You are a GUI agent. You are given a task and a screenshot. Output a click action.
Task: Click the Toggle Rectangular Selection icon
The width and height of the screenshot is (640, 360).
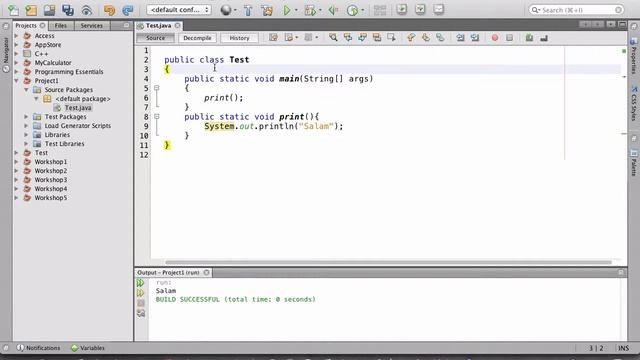(391, 38)
